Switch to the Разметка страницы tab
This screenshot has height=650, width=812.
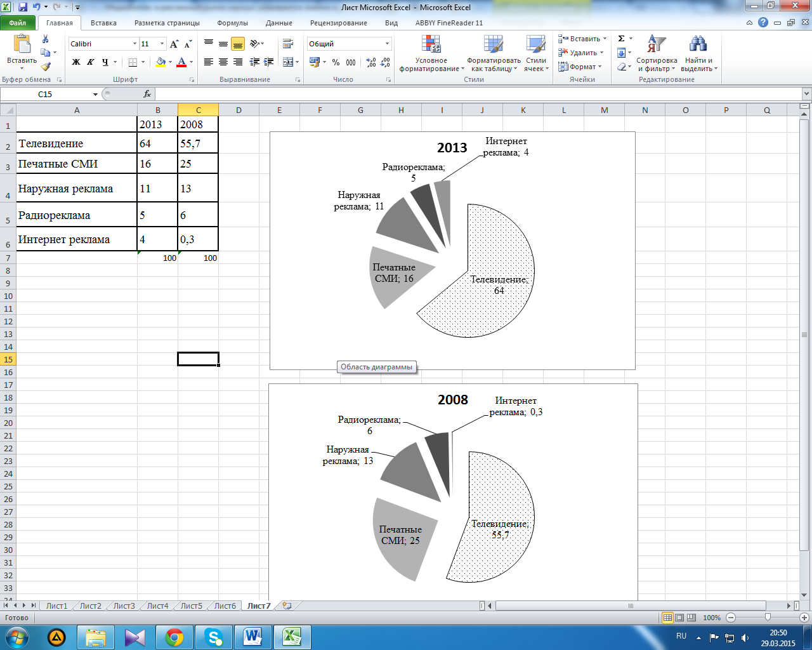tap(167, 23)
